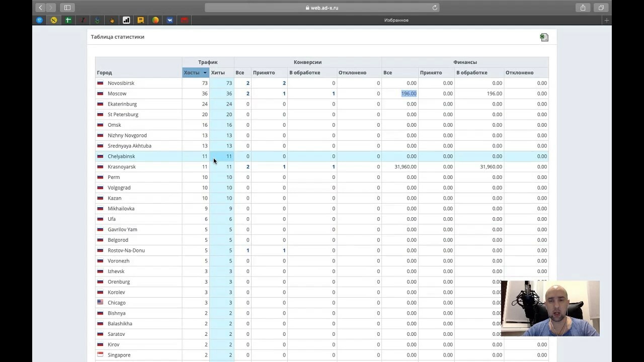Select the Mikhailovka city name
The image size is (644, 362).
click(x=121, y=209)
